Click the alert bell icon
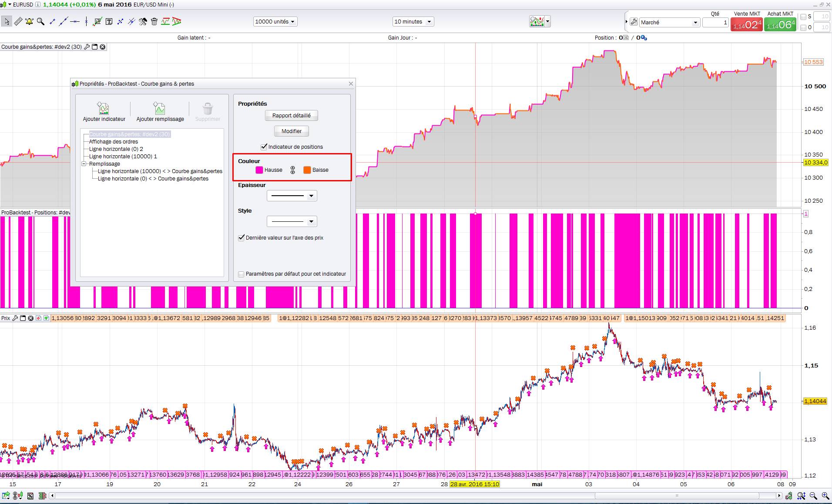Viewport: 832px width, 504px height. (x=29, y=21)
